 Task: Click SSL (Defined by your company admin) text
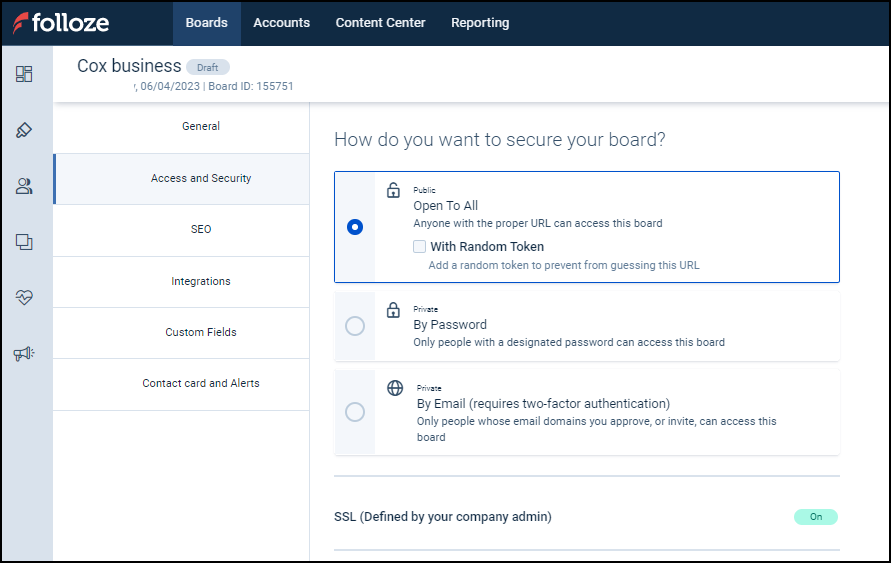[x=443, y=517]
